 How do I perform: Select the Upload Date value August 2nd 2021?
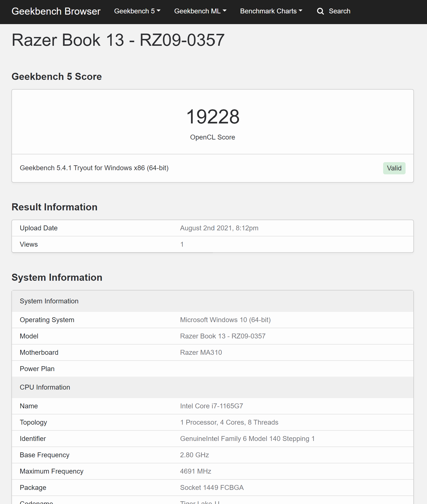219,228
